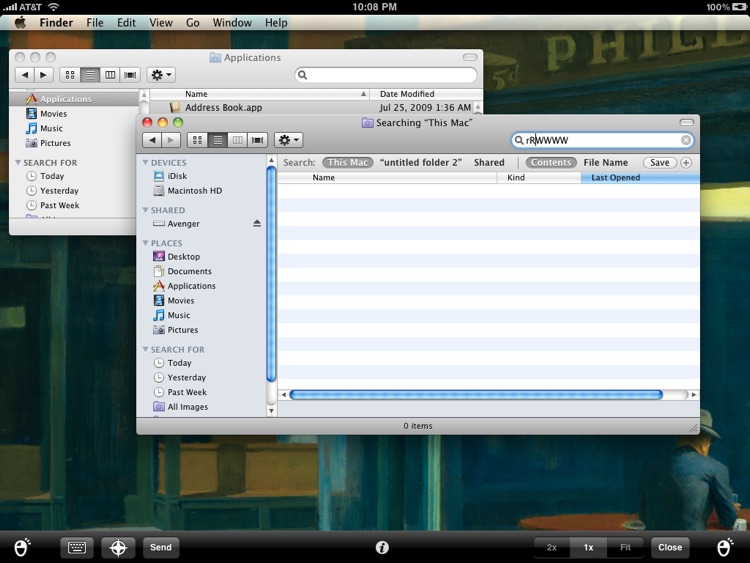Set zoom to 2x

tap(551, 547)
